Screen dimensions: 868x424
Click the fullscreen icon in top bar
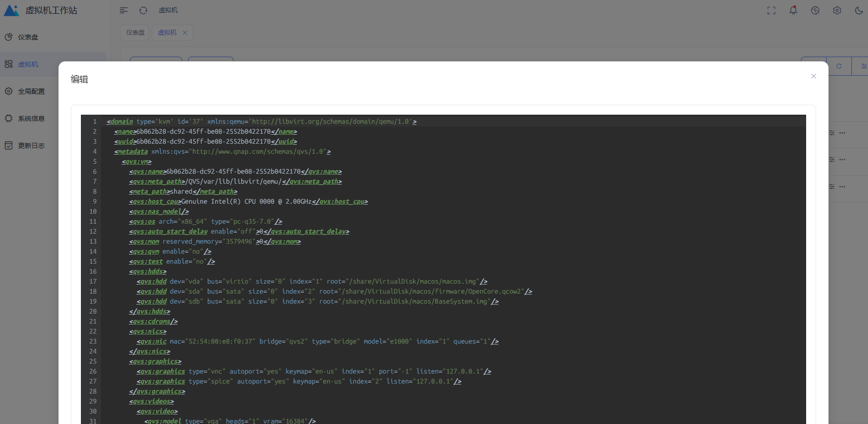tap(771, 10)
